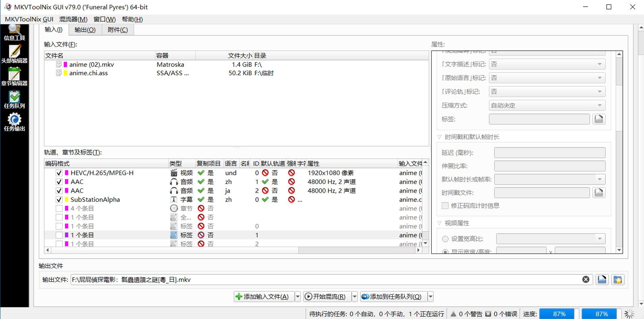
Task: Click the clock icon of the 章节 row
Action: click(174, 208)
